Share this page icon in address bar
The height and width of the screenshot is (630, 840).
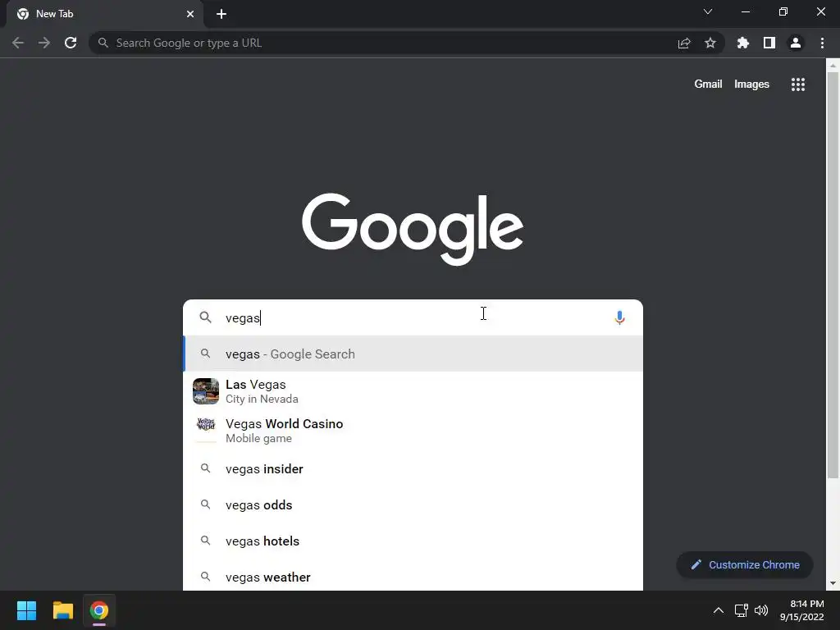click(684, 43)
